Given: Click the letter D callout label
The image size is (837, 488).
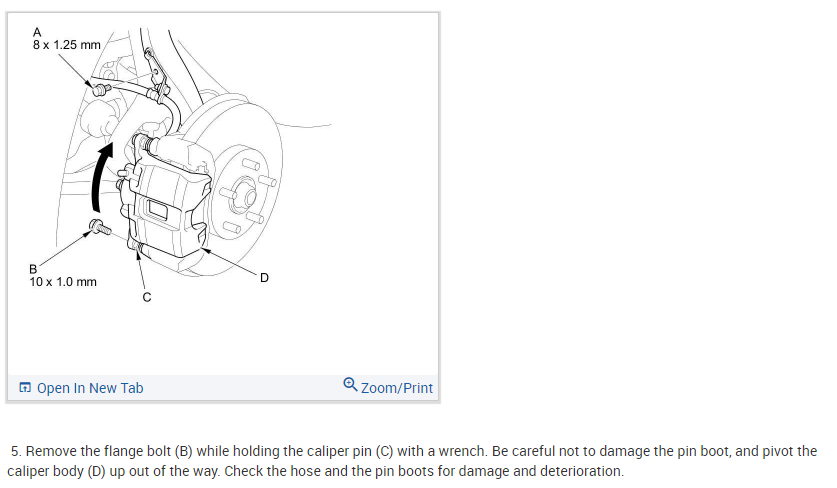Looking at the screenshot, I should pyautogui.click(x=264, y=278).
